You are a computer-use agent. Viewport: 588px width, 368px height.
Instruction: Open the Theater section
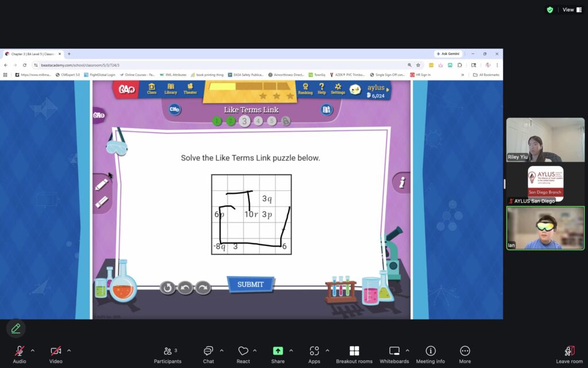click(x=190, y=89)
